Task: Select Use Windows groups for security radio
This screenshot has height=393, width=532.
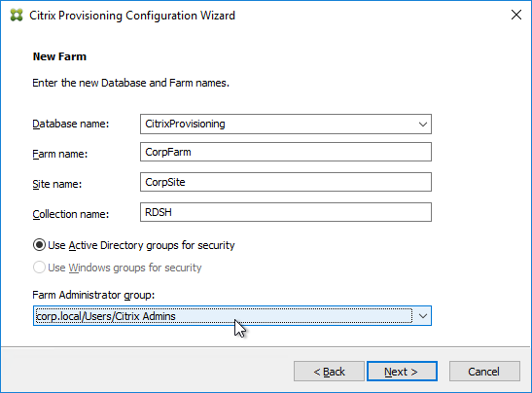Action: pos(39,268)
